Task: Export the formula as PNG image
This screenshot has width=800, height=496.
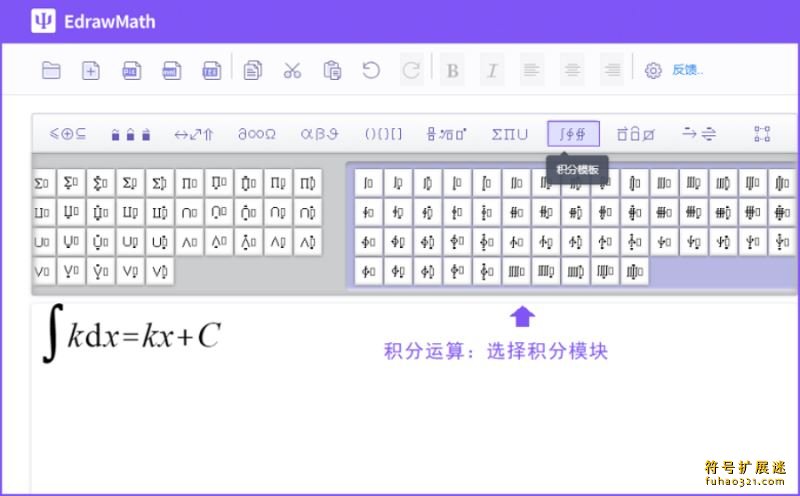Action: 131,70
